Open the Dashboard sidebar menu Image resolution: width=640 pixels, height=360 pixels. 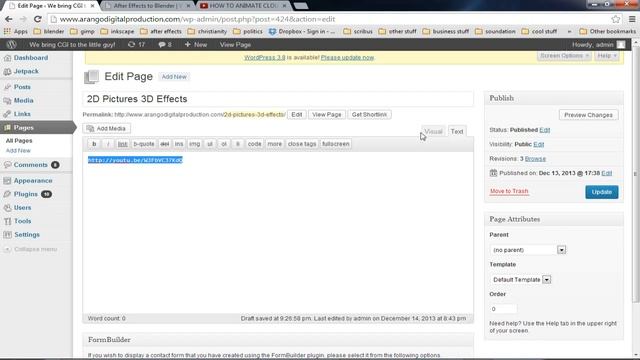(x=31, y=58)
